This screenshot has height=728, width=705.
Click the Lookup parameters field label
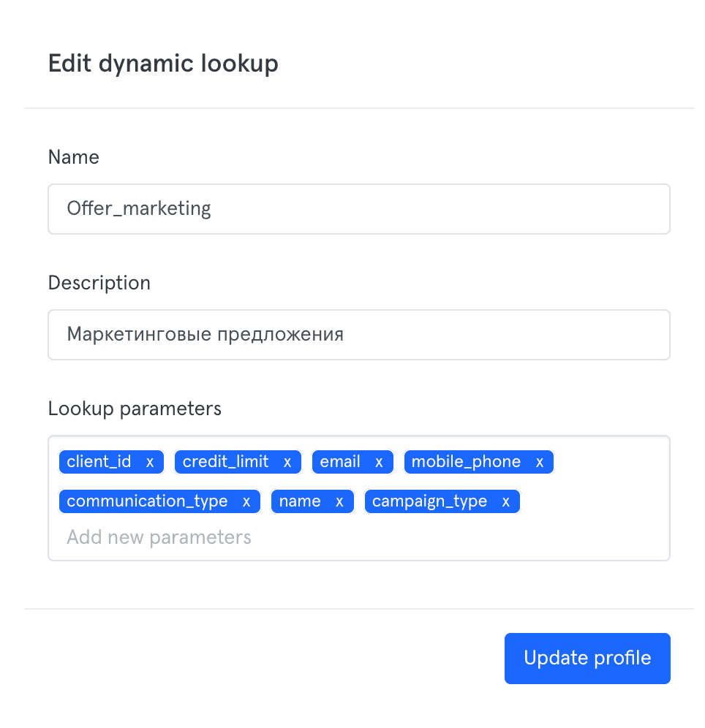pyautogui.click(x=135, y=409)
